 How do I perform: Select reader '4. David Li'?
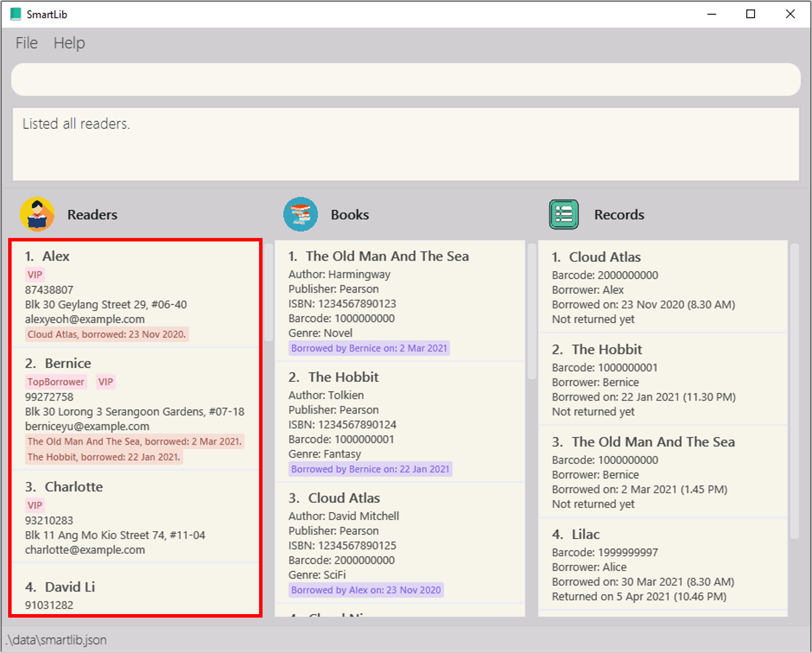[135, 589]
